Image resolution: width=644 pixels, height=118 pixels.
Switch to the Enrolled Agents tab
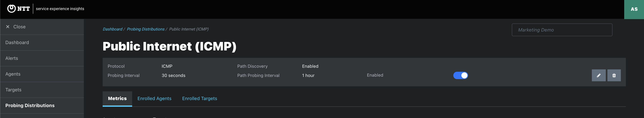[154, 99]
